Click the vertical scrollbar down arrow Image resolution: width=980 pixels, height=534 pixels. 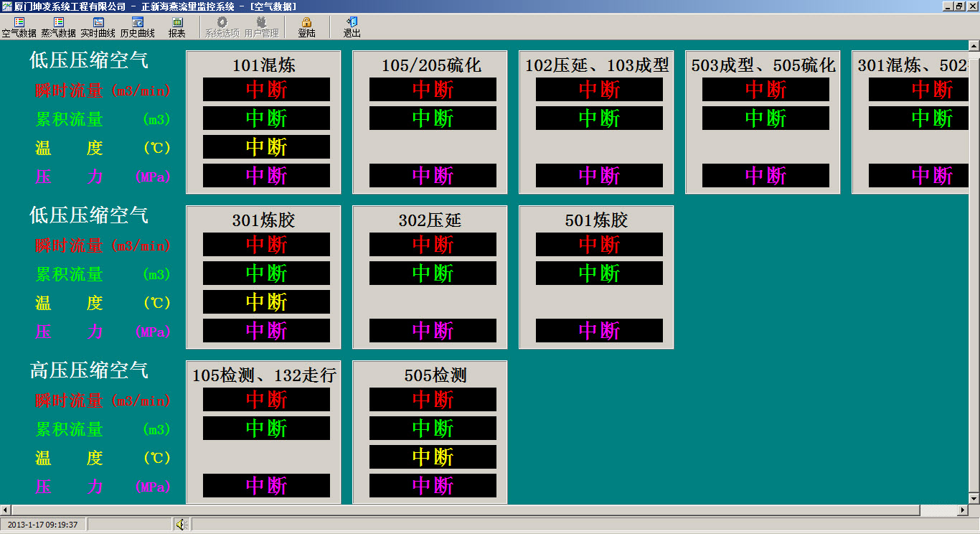[x=974, y=498]
